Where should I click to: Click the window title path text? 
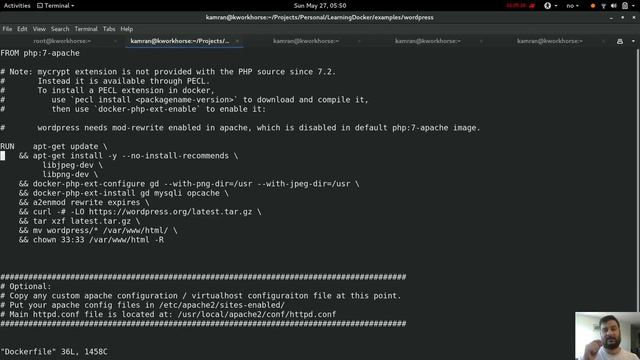click(x=320, y=18)
